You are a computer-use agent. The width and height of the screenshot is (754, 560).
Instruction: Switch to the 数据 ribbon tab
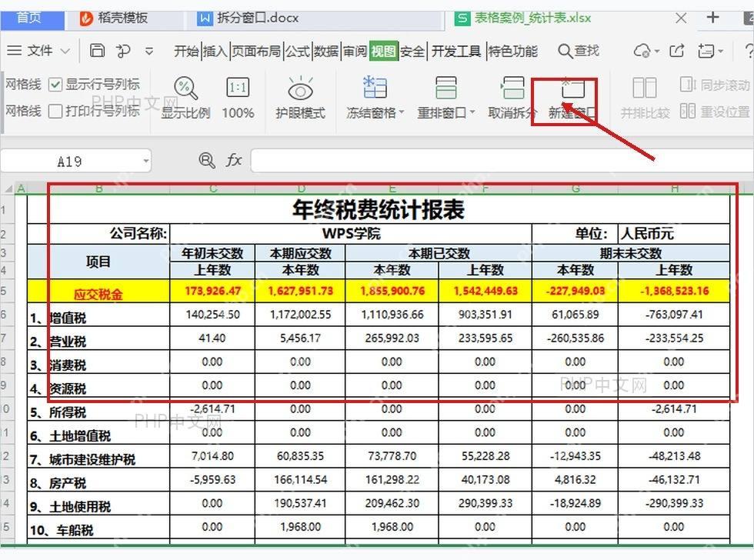(x=326, y=51)
